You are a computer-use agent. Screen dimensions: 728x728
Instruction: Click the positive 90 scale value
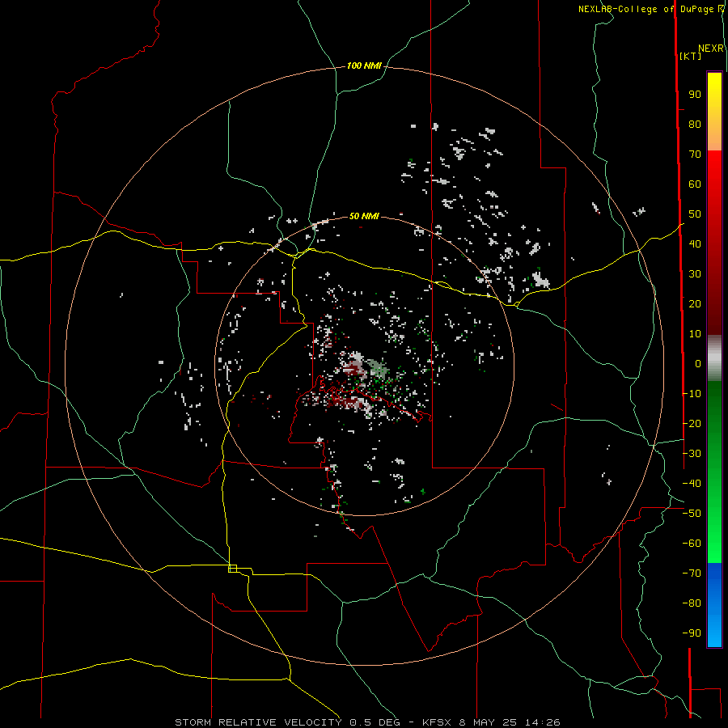pyautogui.click(x=695, y=95)
